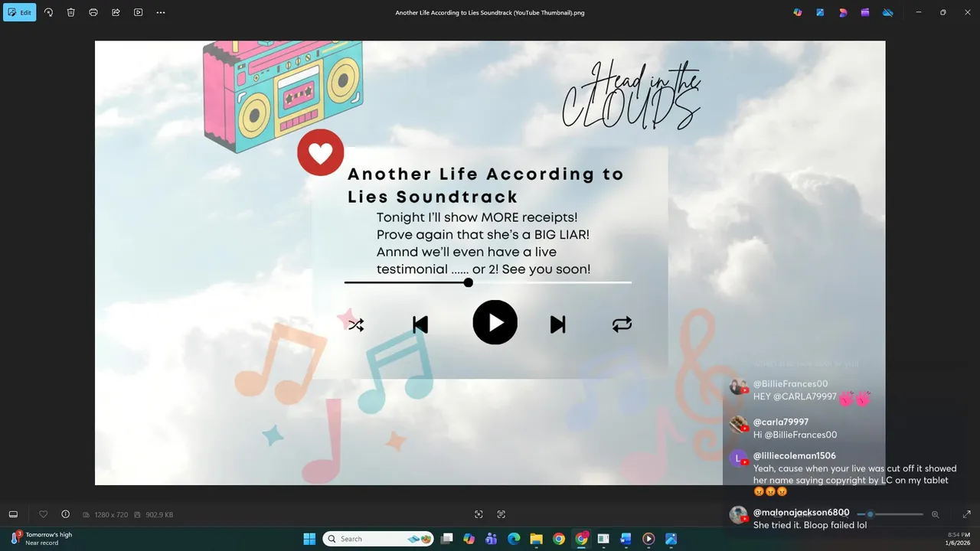Open Copilot from the taskbar
Viewport: 980px width, 551px height.
tap(469, 539)
